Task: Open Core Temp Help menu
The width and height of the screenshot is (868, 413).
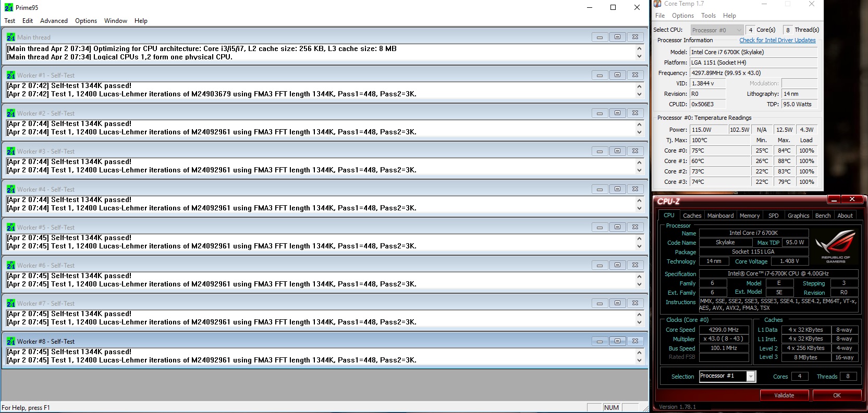Action: click(x=730, y=16)
